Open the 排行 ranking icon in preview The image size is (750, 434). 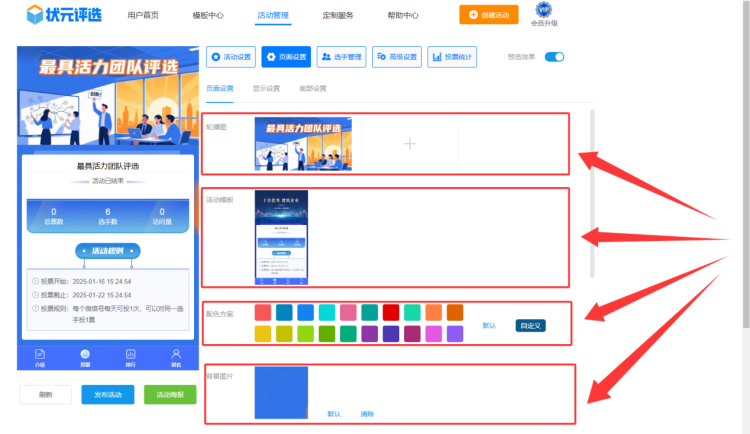130,355
